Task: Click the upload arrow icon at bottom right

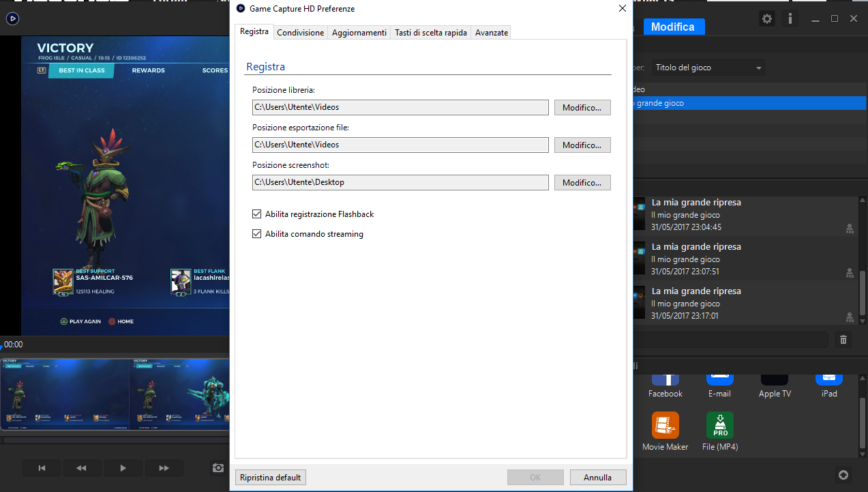Action: coord(843,475)
